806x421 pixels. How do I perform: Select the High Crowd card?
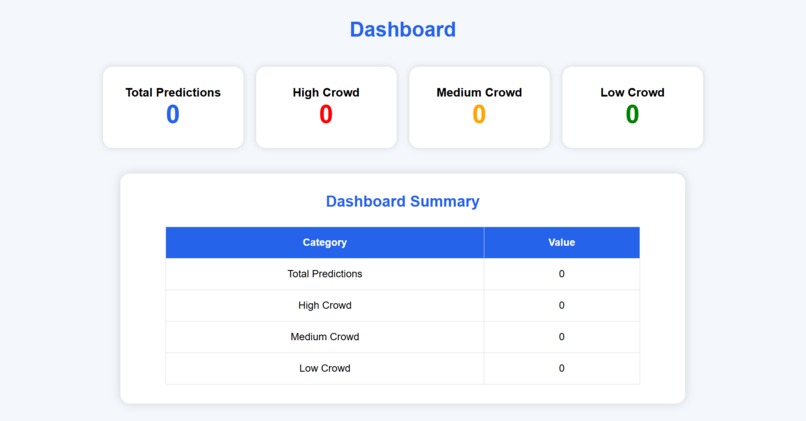tap(326, 107)
